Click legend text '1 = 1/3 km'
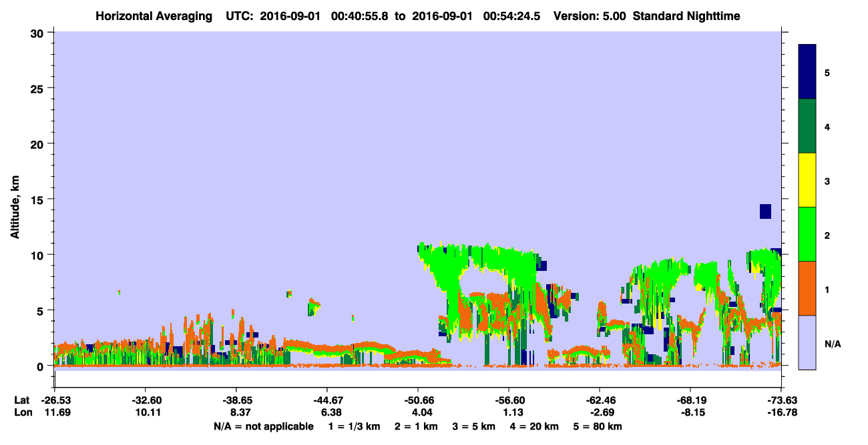This screenshot has height=445, width=868. click(354, 426)
